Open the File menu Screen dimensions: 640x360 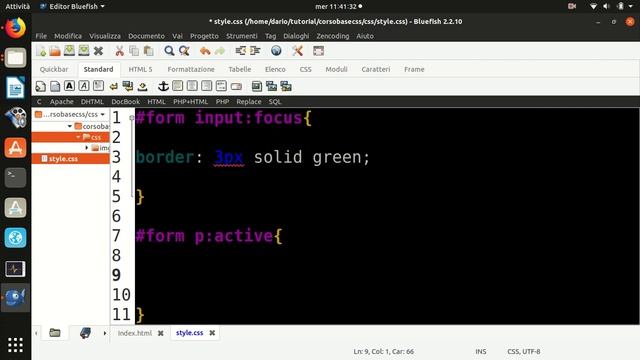point(41,36)
